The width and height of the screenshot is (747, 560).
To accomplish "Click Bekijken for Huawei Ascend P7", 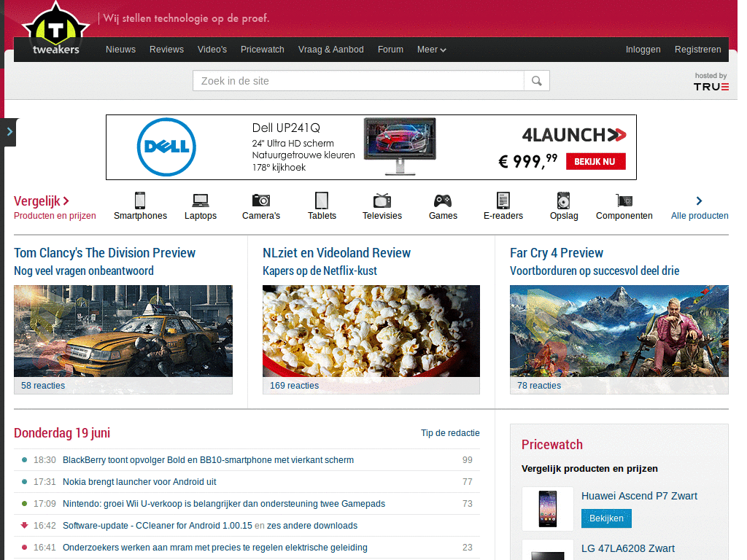I will click(606, 518).
